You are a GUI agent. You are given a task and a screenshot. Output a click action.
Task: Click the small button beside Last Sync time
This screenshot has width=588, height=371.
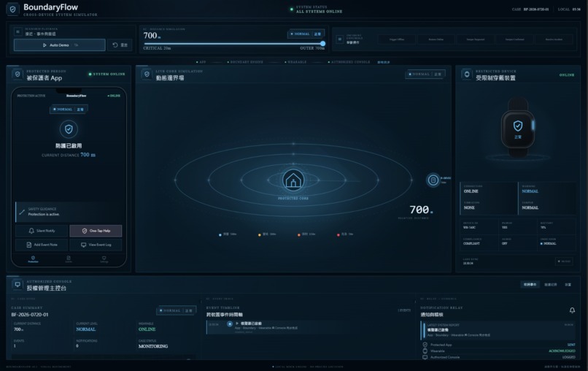pos(564,261)
